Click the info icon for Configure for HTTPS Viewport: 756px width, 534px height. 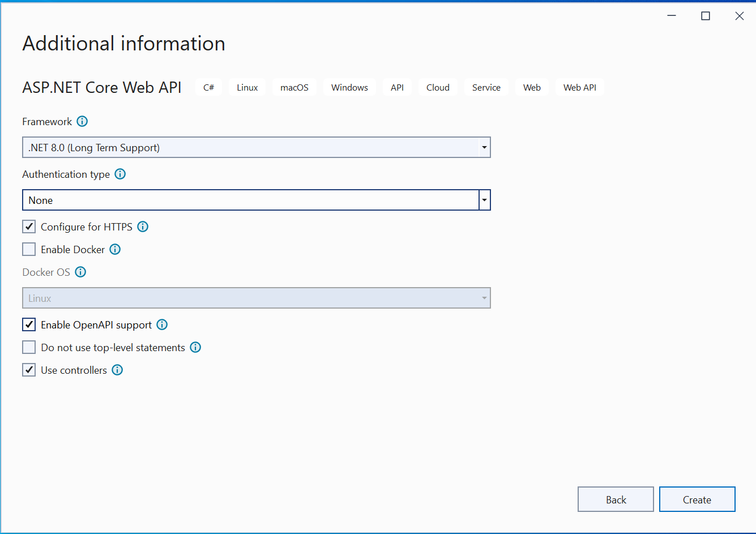(143, 227)
